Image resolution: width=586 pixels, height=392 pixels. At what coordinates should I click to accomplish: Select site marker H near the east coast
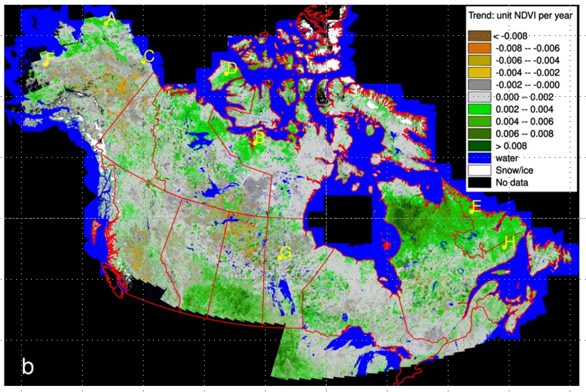(505, 246)
